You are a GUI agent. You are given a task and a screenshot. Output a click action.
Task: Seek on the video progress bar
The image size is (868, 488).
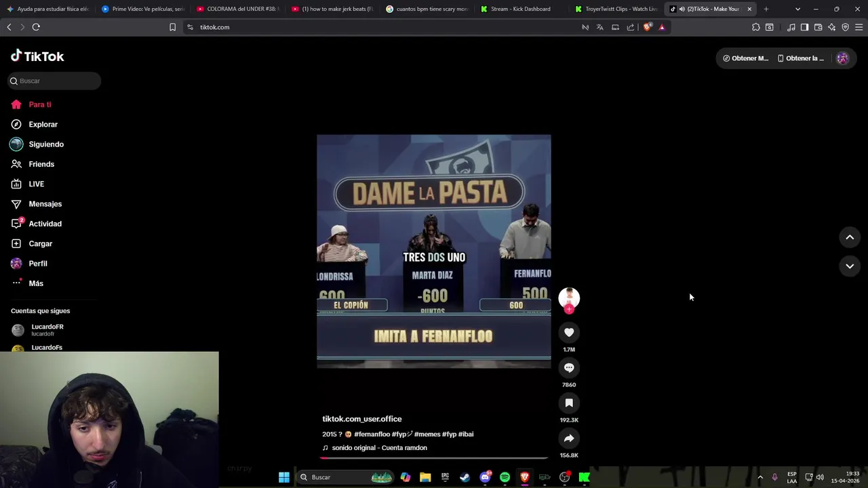click(x=434, y=458)
